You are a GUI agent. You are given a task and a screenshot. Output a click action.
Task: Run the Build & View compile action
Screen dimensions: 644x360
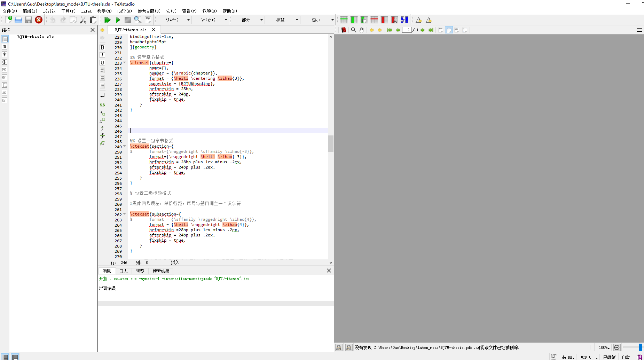click(x=108, y=20)
